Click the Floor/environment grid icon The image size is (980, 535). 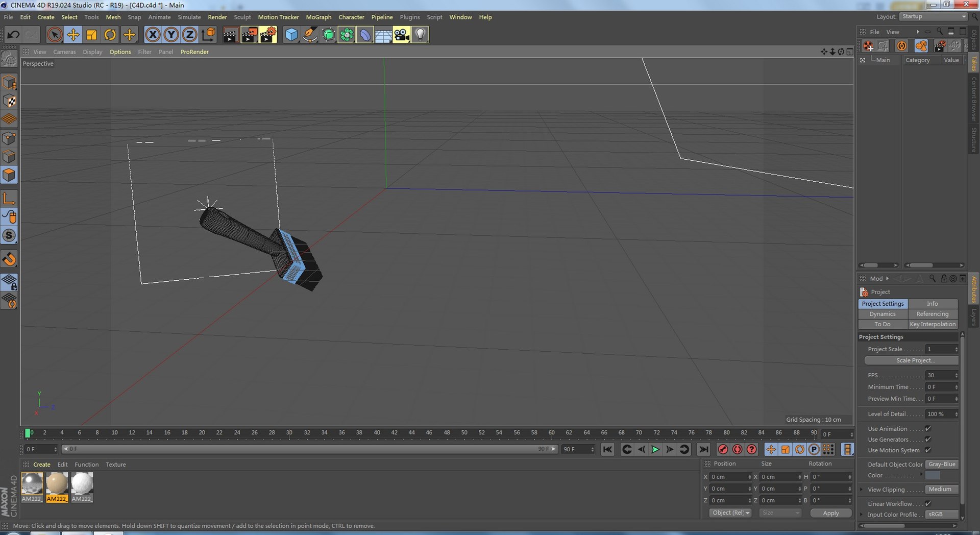[383, 35]
